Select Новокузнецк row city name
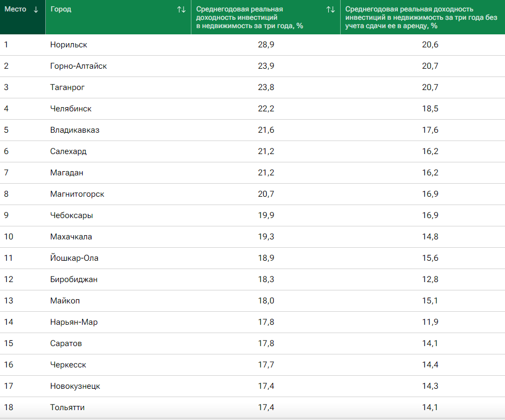 click(x=75, y=386)
